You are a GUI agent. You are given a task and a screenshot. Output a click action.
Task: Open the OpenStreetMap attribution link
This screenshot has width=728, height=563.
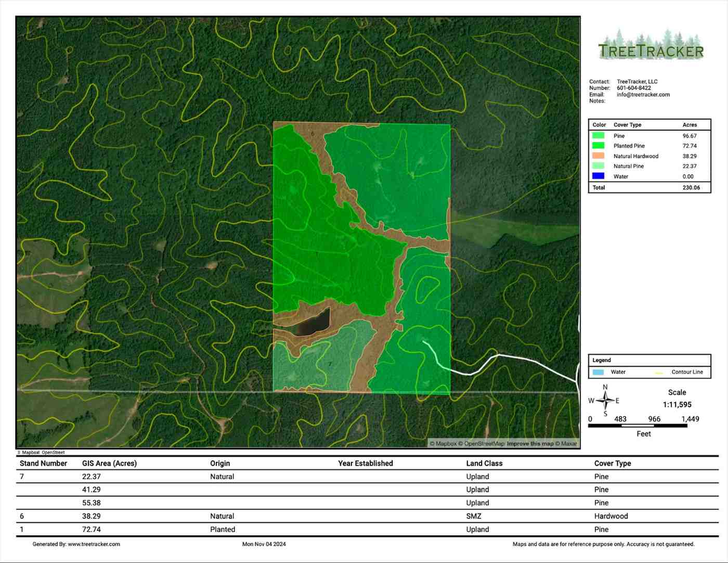click(484, 444)
